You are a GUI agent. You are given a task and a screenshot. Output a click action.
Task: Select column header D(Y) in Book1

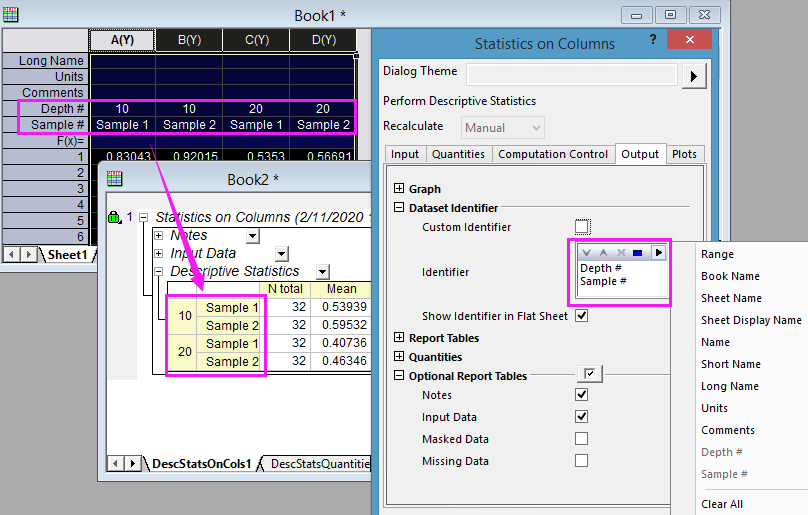pos(324,40)
